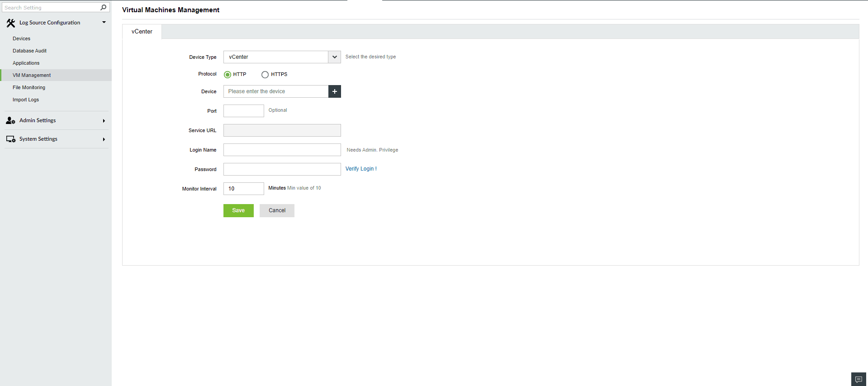868x386 pixels.
Task: Click the green Save button
Action: [238, 210]
